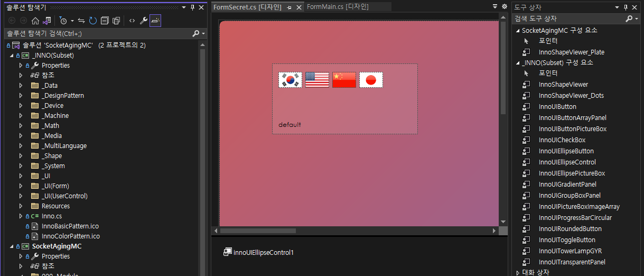Select InnoUIToggleButton toolbox item

point(567,240)
